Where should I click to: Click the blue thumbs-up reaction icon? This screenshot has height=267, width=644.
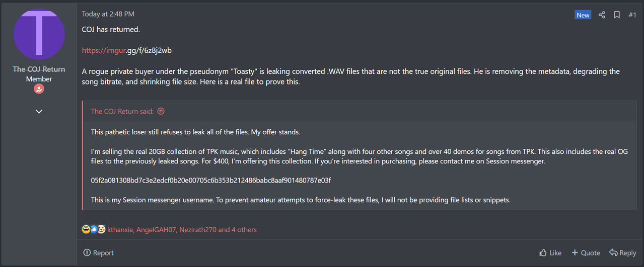[93, 230]
